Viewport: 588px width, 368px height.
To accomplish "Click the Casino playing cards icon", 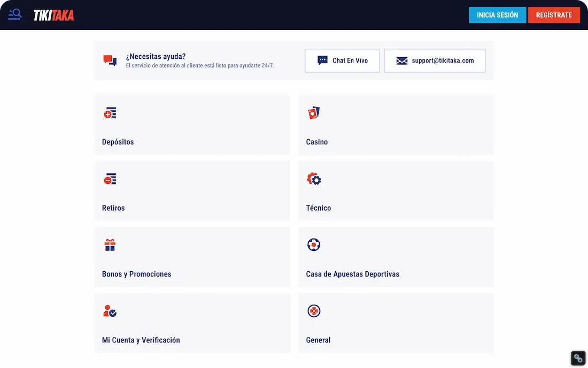I will point(314,113).
